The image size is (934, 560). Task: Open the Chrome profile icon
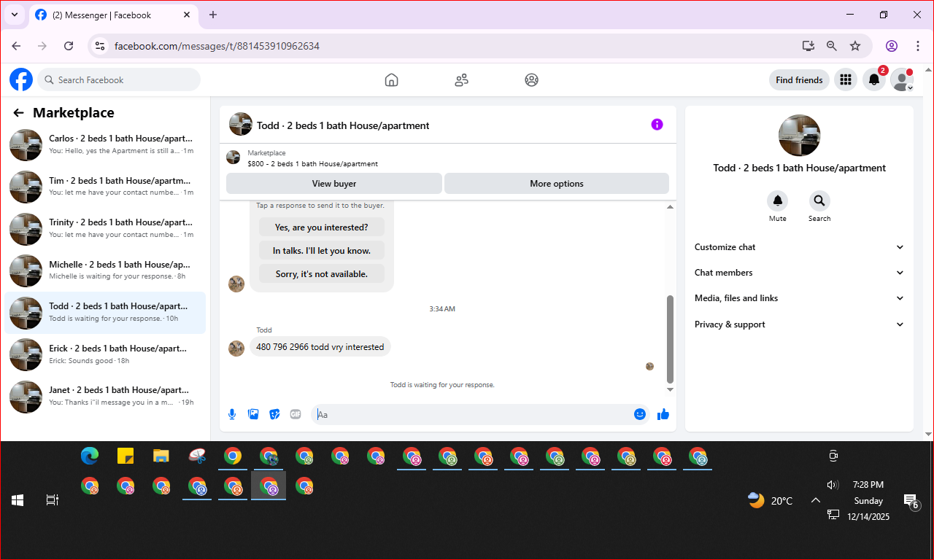[x=892, y=46]
